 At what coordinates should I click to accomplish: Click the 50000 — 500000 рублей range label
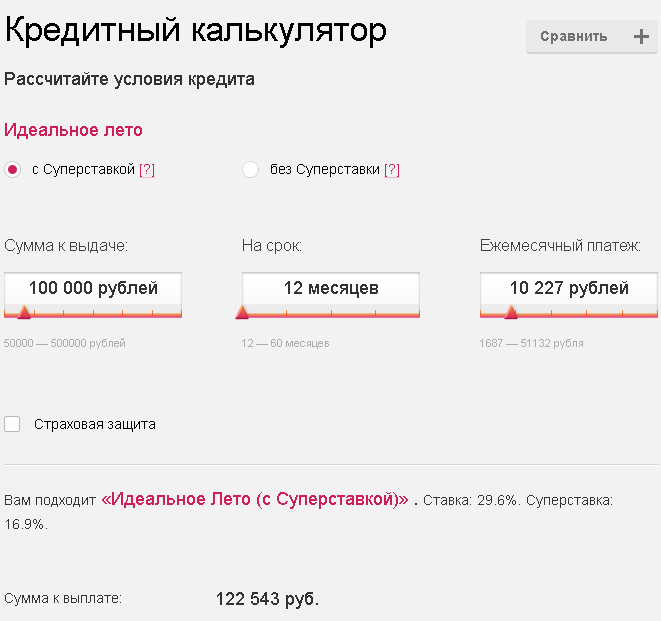(x=65, y=344)
